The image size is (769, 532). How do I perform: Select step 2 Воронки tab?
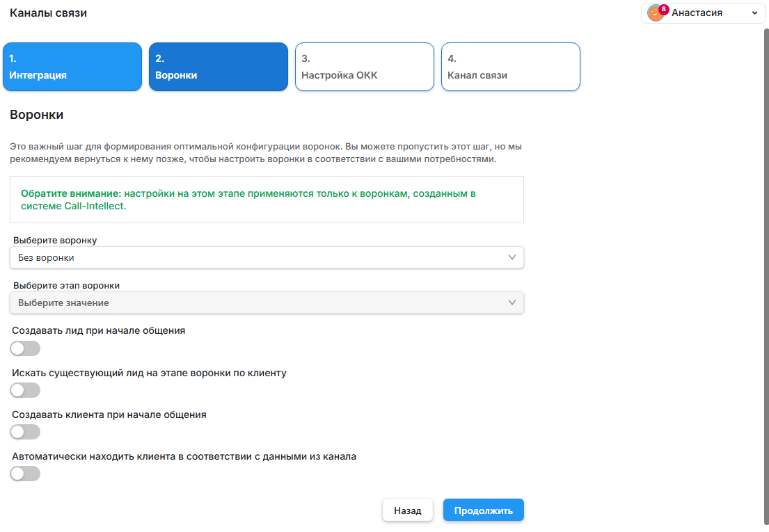[218, 67]
